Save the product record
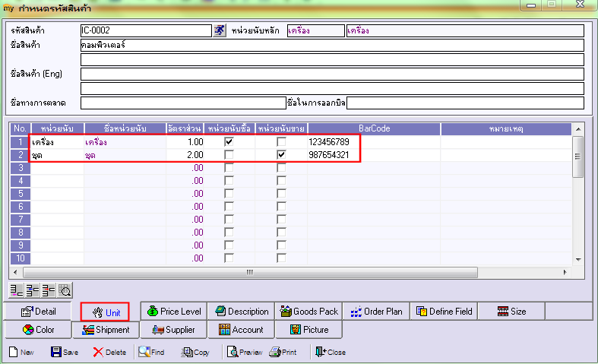598x364 pixels. click(x=65, y=352)
